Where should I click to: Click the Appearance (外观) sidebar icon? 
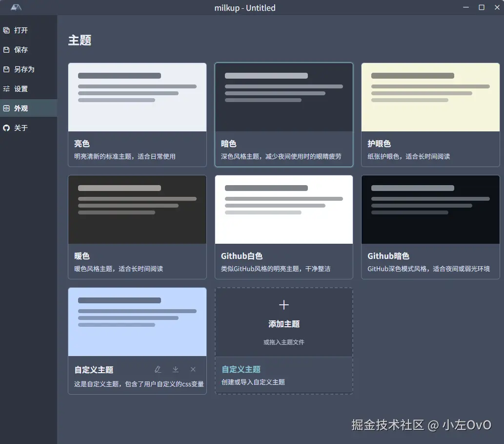[6, 108]
